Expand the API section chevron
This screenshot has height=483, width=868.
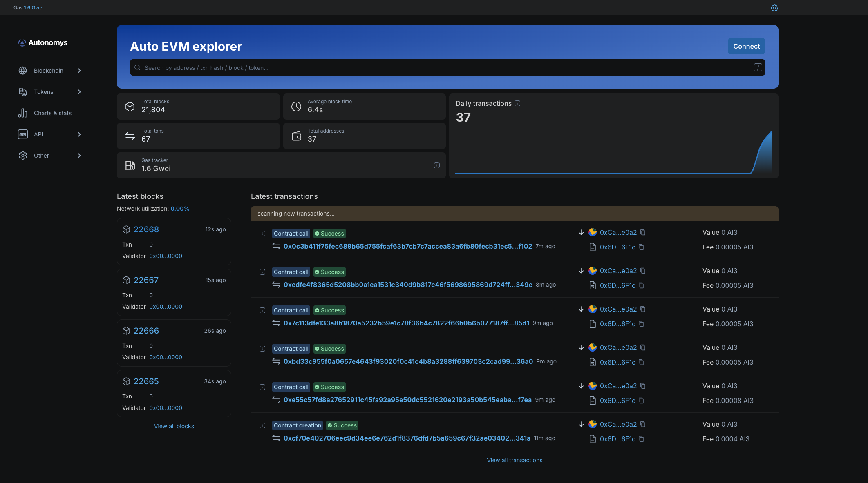coord(79,134)
